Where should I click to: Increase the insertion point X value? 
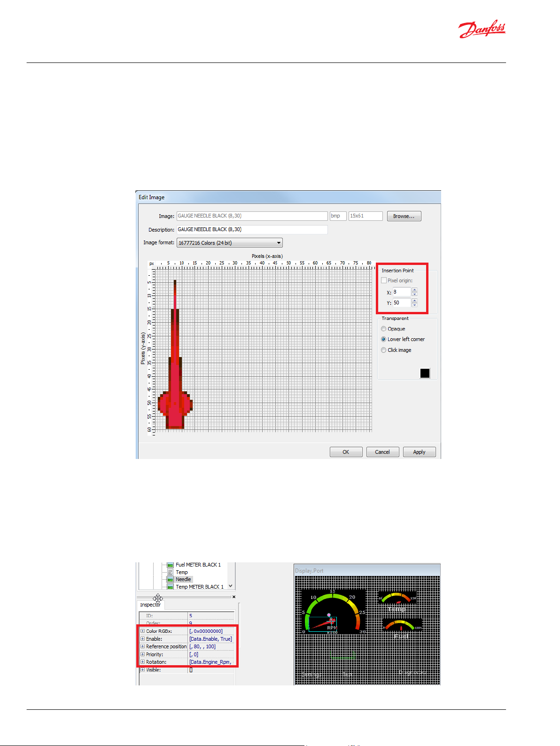pyautogui.click(x=414, y=290)
